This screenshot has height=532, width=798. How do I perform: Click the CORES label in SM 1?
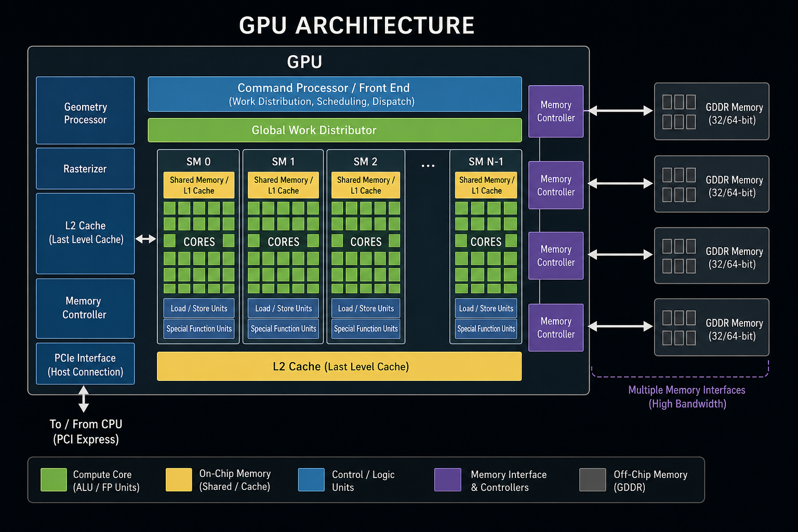(x=283, y=242)
